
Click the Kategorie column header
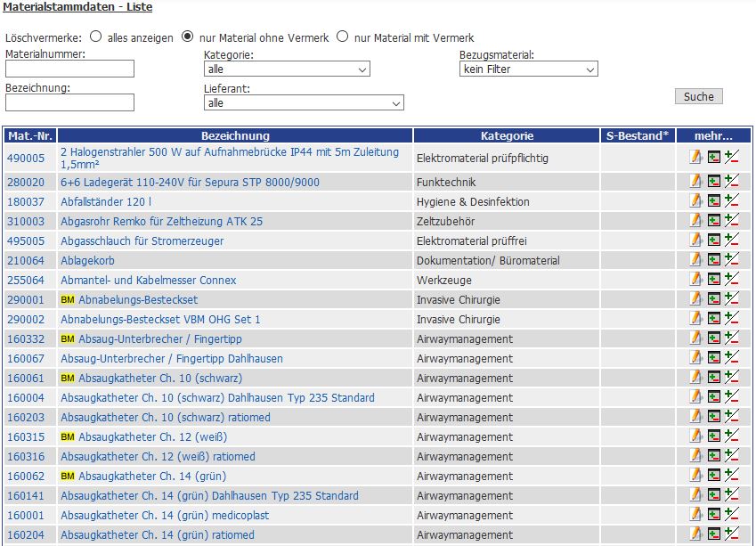[507, 136]
